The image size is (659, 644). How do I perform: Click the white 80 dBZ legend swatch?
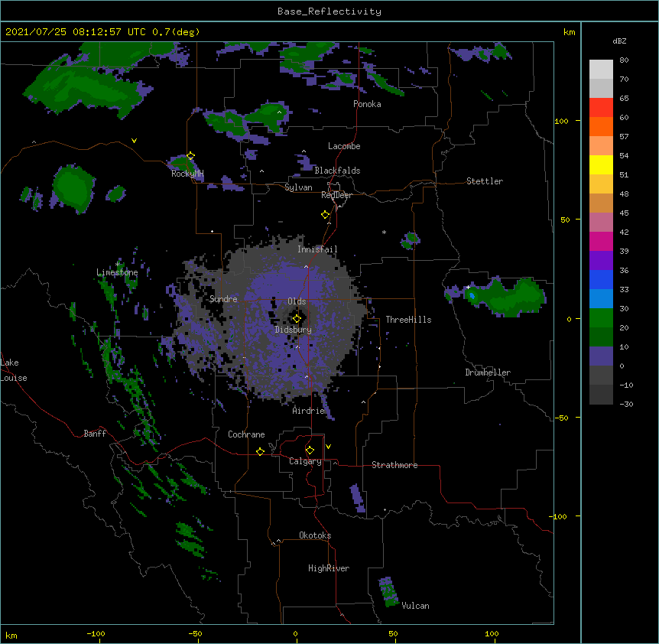pos(601,70)
